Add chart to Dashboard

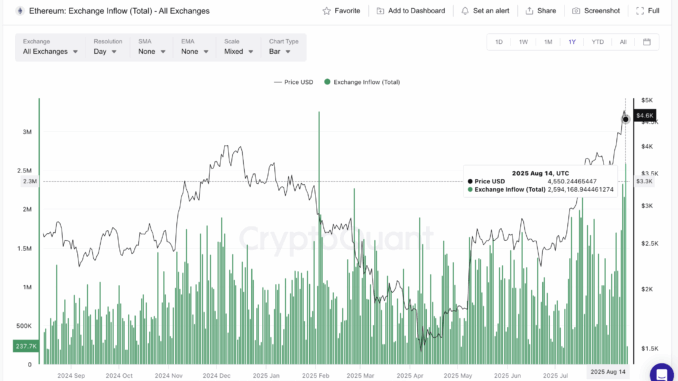pos(411,11)
